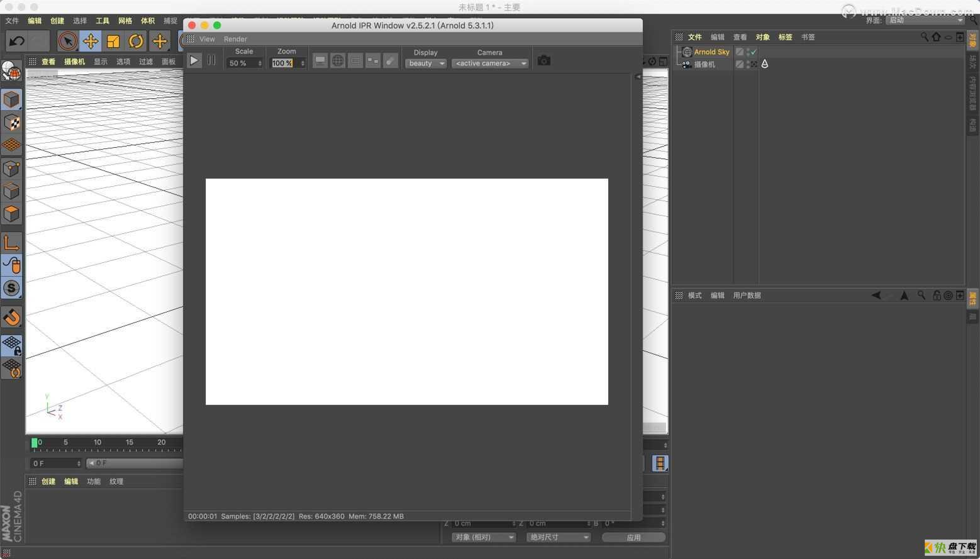This screenshot has height=559, width=980.
Task: Open Object Manager 标签 menu
Action: (786, 37)
